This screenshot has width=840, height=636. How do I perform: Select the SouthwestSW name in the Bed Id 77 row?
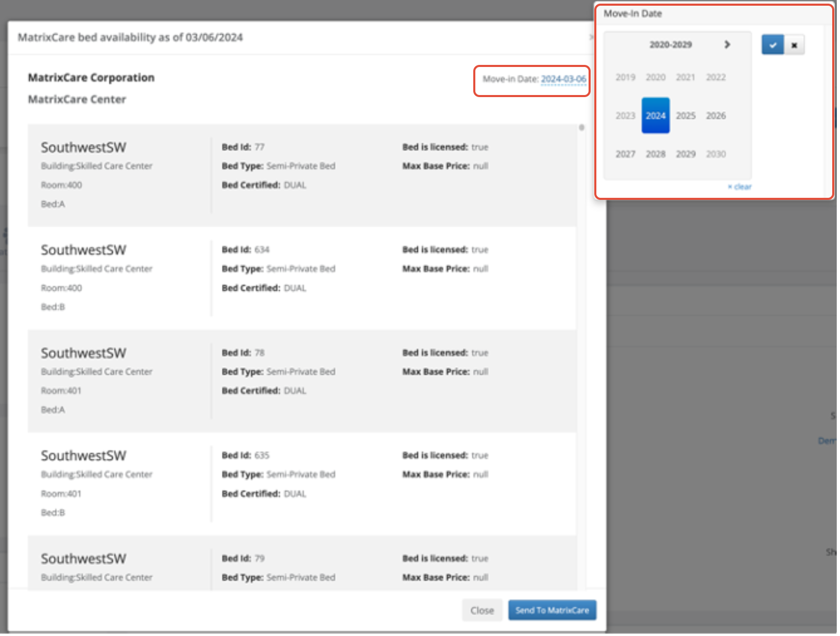[x=84, y=148]
